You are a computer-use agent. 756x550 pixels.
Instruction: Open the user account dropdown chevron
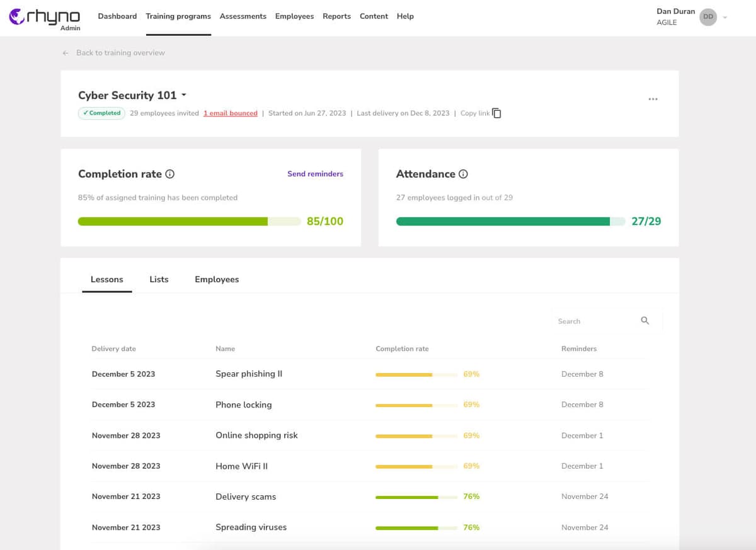tap(725, 18)
